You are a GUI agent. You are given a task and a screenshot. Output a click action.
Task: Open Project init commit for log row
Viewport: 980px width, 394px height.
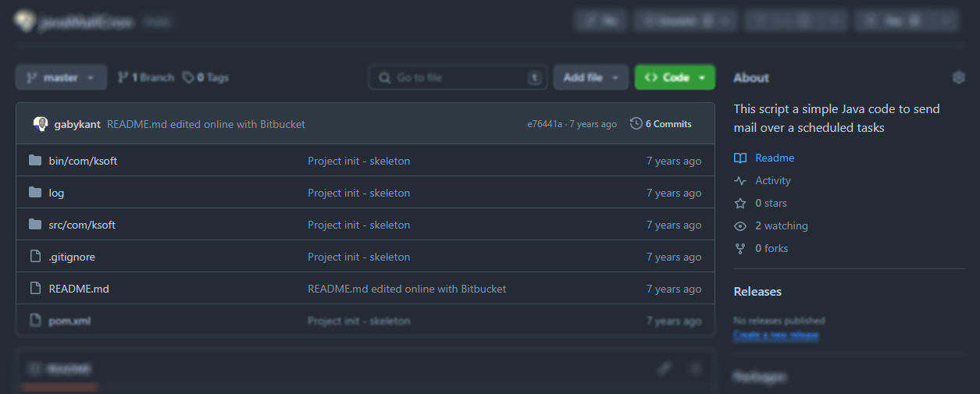coord(358,193)
